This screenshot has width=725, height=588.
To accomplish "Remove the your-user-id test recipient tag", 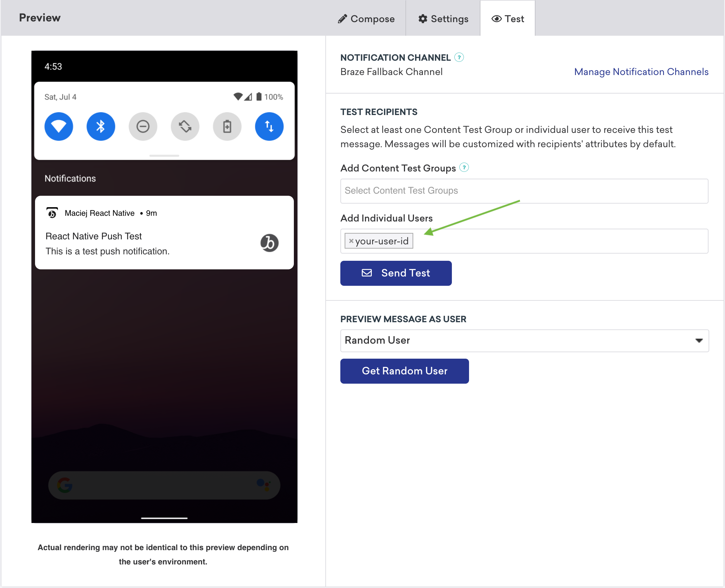I will click(x=350, y=241).
